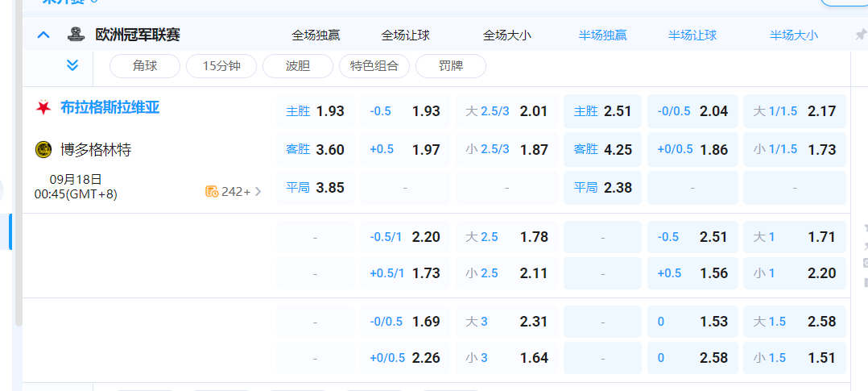
Task: Bet on half-time 客胜 4.25
Action: tap(603, 150)
